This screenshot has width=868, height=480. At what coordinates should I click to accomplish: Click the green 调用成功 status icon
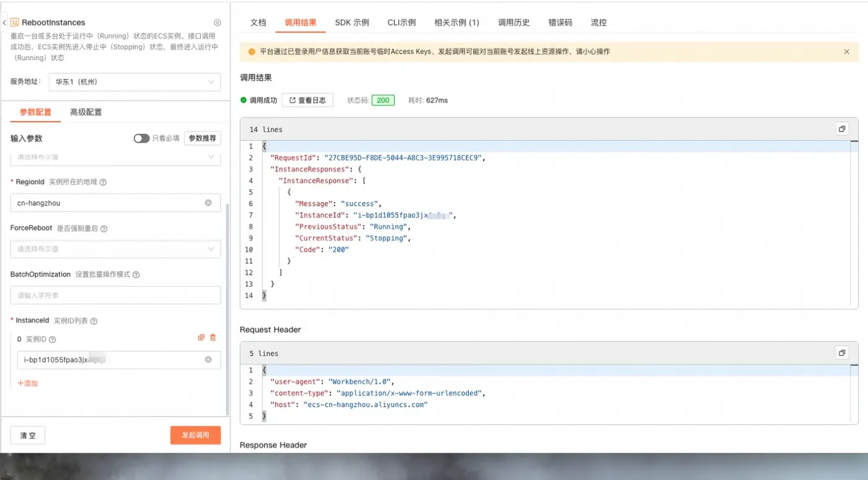[x=244, y=100]
